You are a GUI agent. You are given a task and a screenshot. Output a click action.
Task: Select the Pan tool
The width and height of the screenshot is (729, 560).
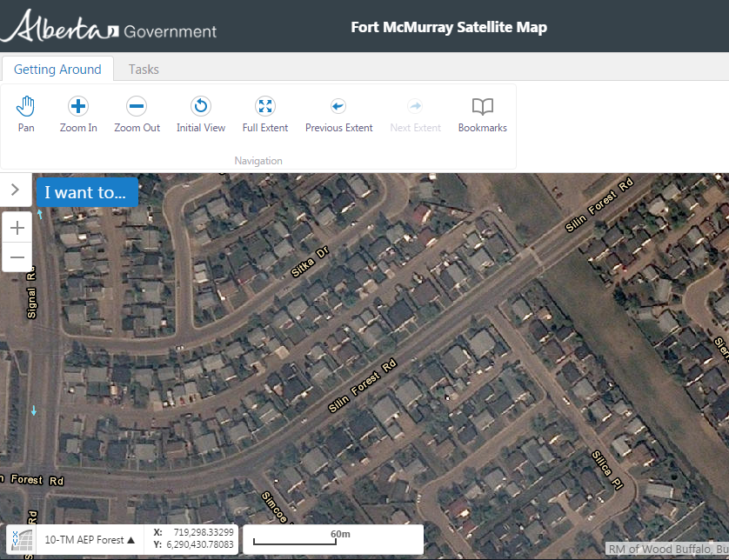(x=25, y=113)
